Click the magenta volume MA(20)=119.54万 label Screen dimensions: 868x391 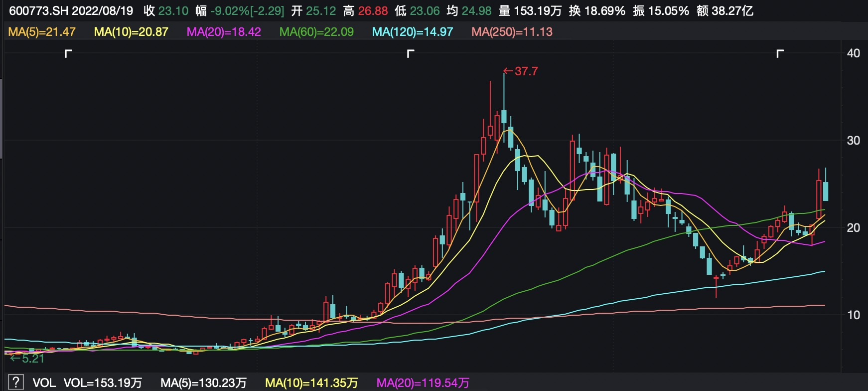pos(423,383)
